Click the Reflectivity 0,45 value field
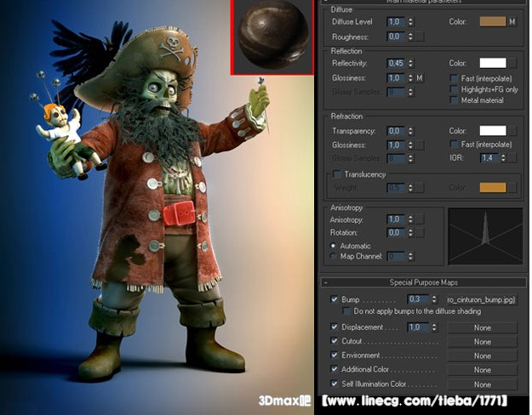Viewport: 532px width, 415px height. point(396,63)
